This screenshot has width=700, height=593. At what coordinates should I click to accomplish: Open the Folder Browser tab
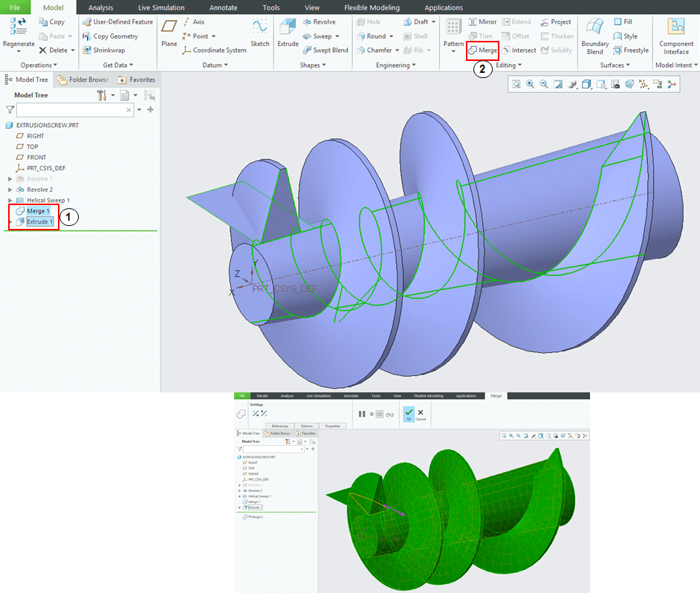coord(82,80)
